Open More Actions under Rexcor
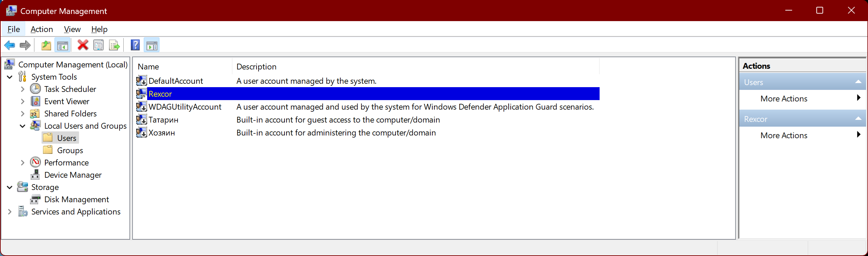This screenshot has height=256, width=868. [x=803, y=135]
